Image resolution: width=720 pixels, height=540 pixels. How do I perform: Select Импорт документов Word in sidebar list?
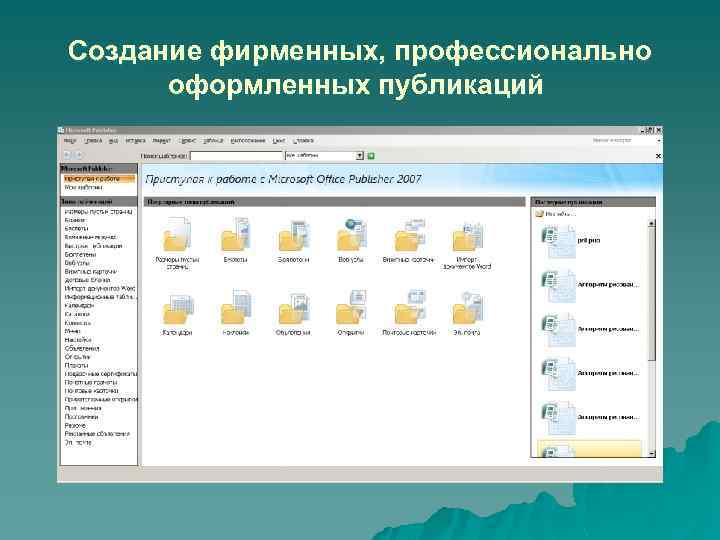point(100,288)
